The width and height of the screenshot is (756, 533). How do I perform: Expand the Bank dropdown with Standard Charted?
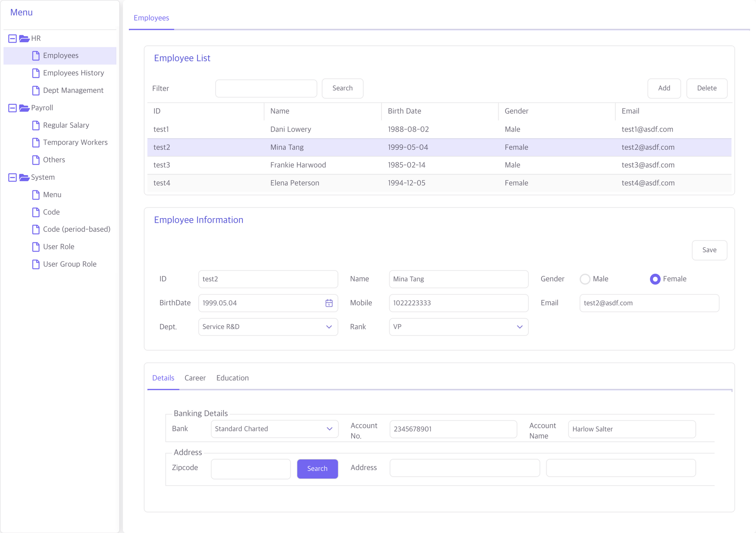(x=274, y=429)
